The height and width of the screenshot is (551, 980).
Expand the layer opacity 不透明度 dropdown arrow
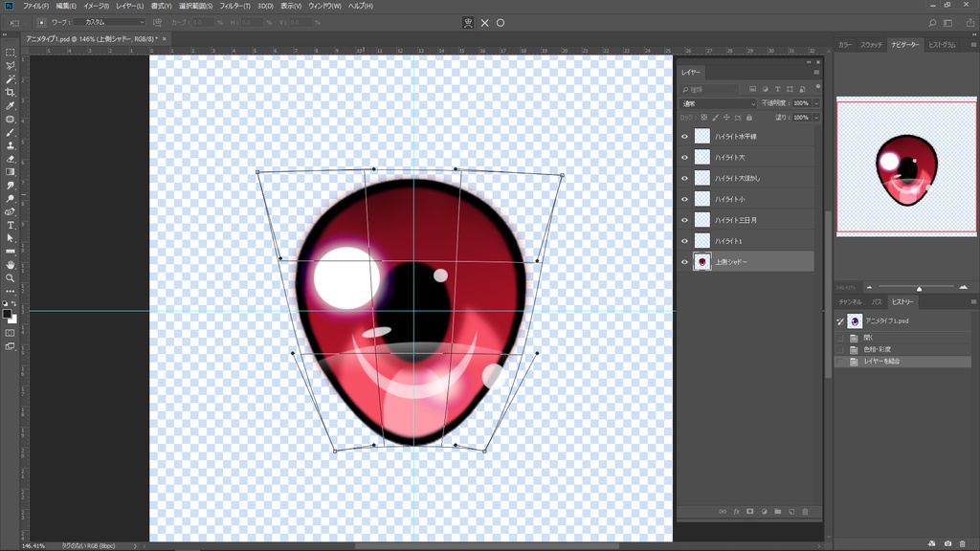[815, 103]
